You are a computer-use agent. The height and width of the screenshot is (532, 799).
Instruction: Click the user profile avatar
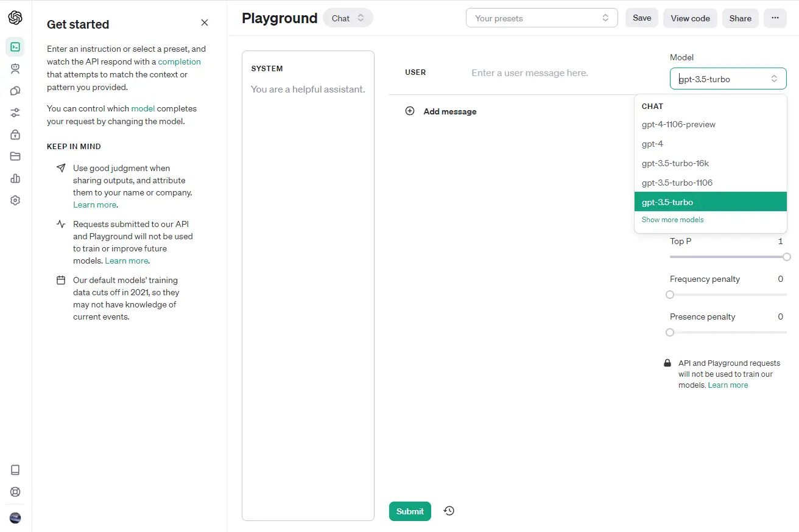(x=15, y=518)
